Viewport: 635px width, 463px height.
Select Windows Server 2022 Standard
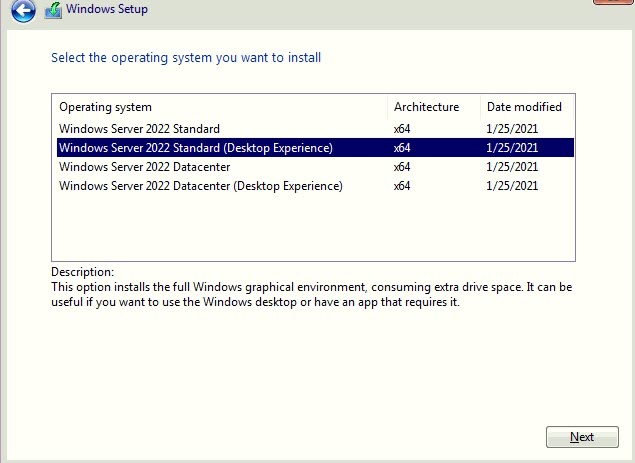coord(139,129)
